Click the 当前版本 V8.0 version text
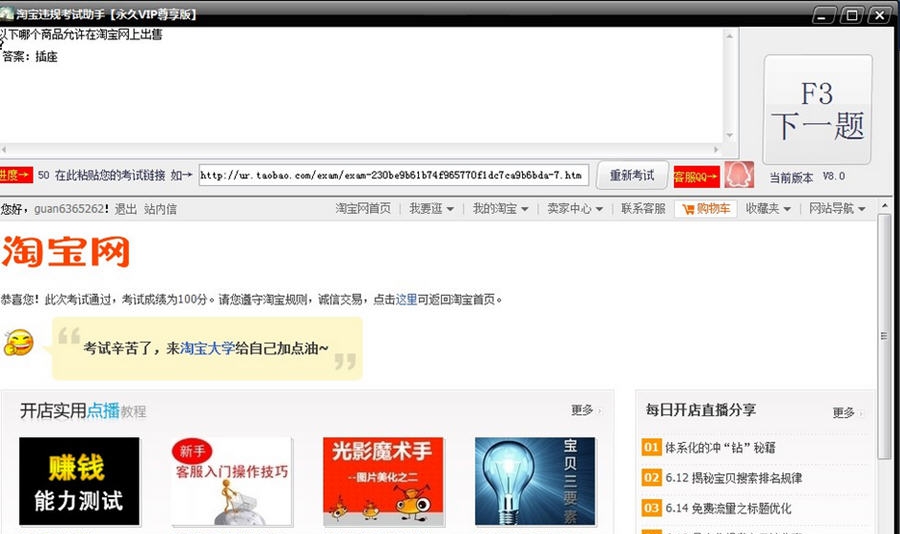 tap(807, 177)
